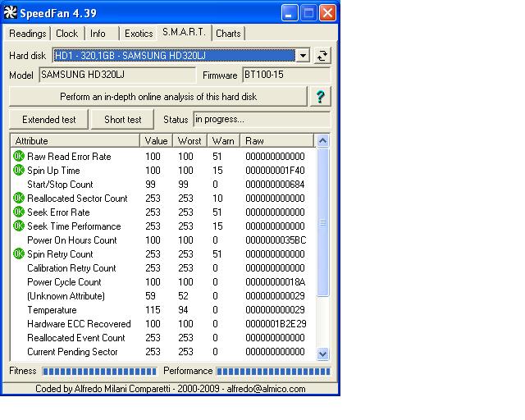Click raw value 0000001B2E29

click(276, 324)
